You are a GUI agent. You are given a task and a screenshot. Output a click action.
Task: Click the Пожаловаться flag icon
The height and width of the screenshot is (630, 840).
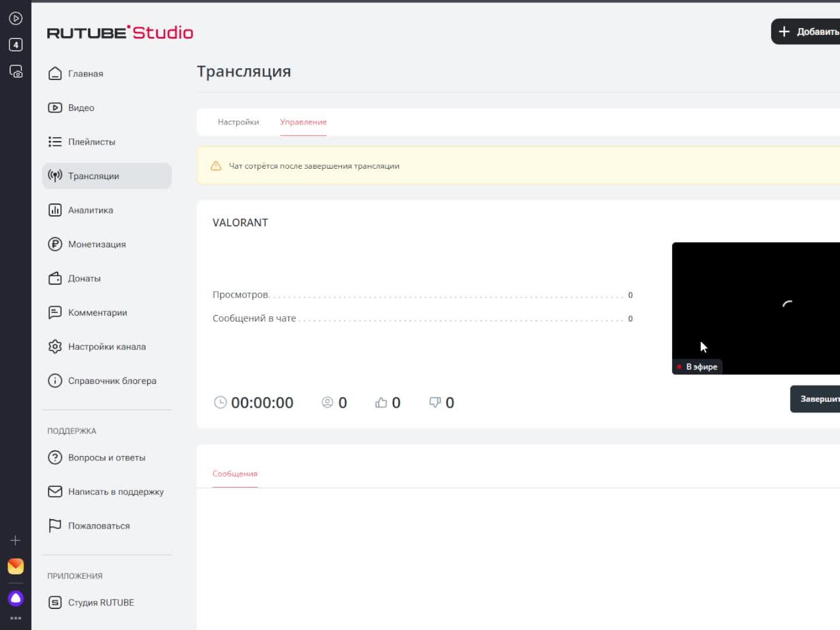tap(55, 526)
